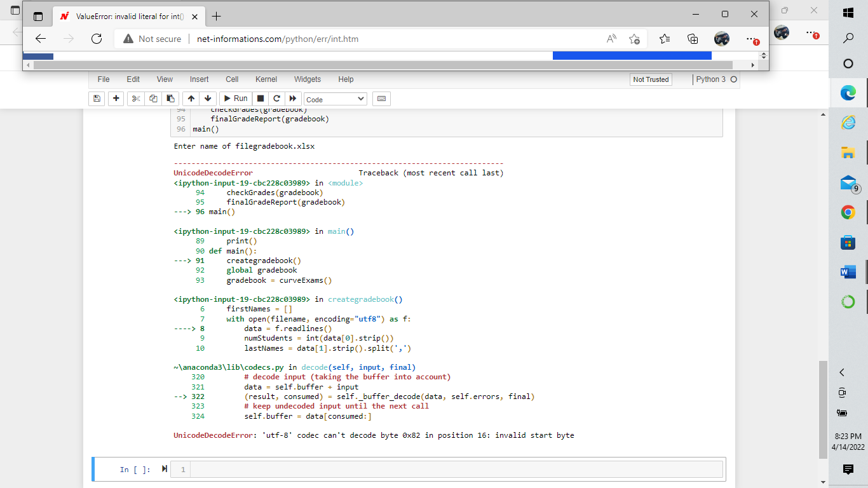
Task: Restart kernel and run all with fast-forward icon
Action: 292,98
